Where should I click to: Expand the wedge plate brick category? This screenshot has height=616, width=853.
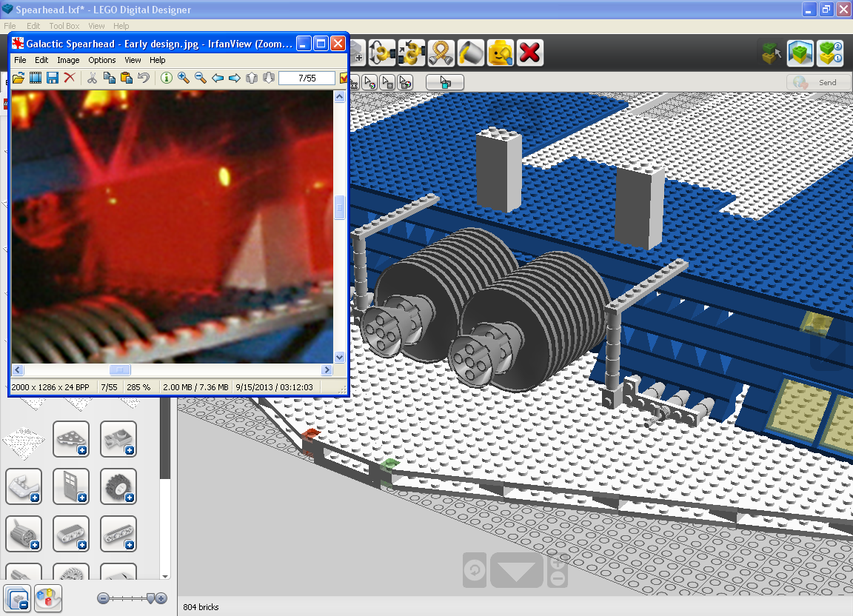tap(71, 438)
